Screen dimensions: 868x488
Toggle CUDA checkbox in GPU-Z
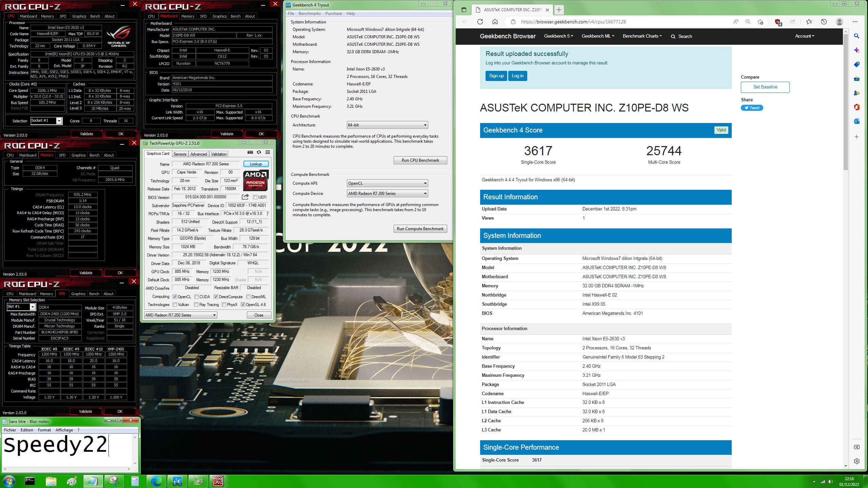point(196,297)
